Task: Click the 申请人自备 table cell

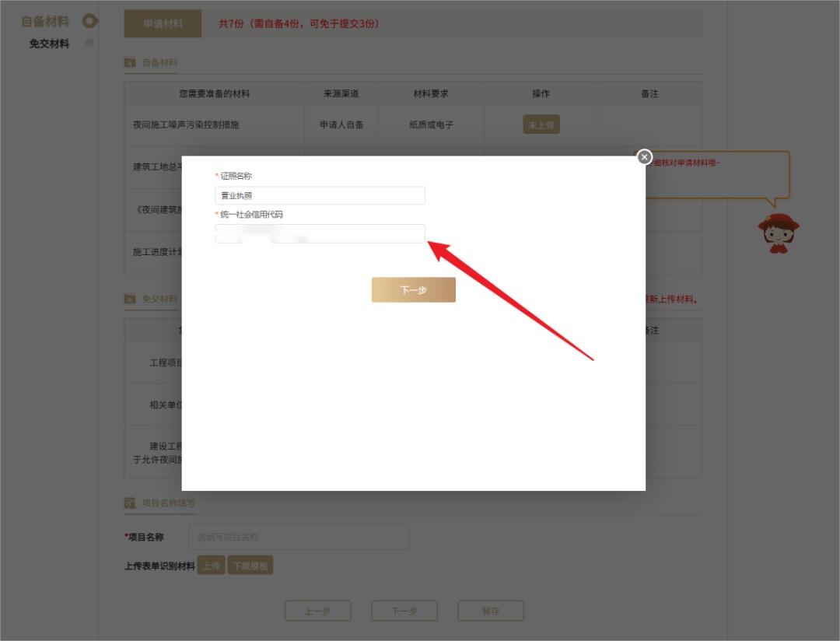Action: click(x=341, y=125)
